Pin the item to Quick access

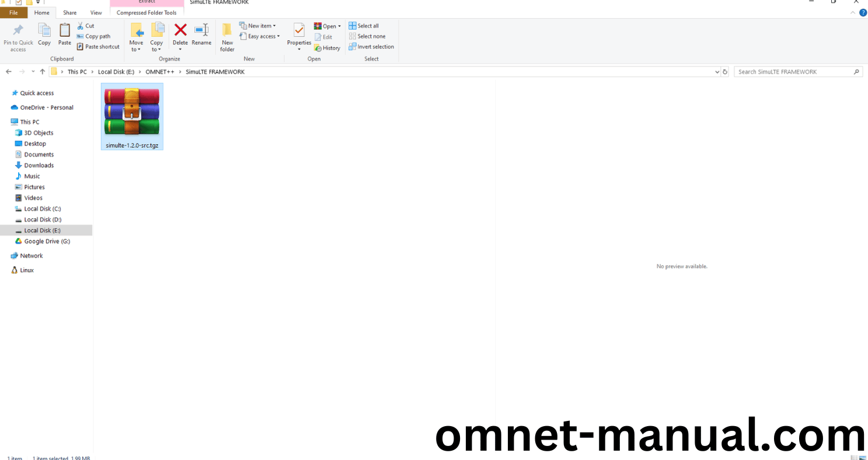tap(18, 37)
